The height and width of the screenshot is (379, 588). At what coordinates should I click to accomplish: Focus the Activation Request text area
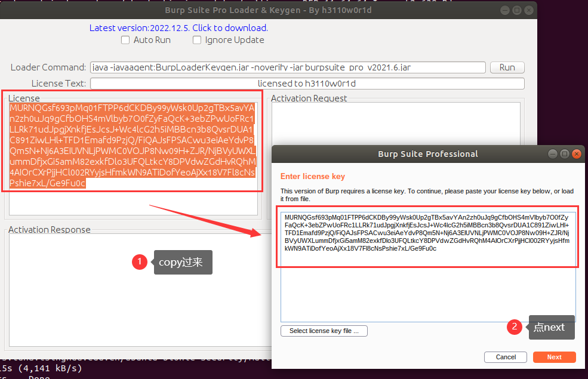[396, 124]
